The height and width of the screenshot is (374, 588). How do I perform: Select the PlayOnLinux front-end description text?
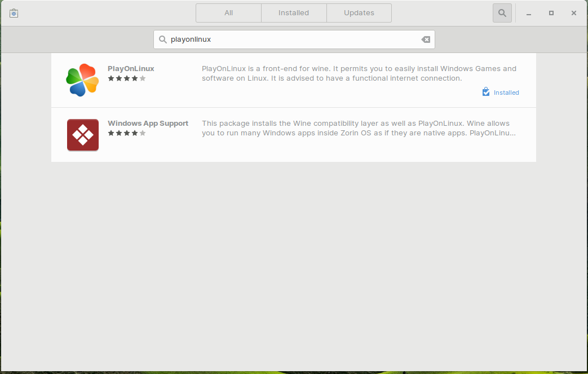tap(359, 73)
